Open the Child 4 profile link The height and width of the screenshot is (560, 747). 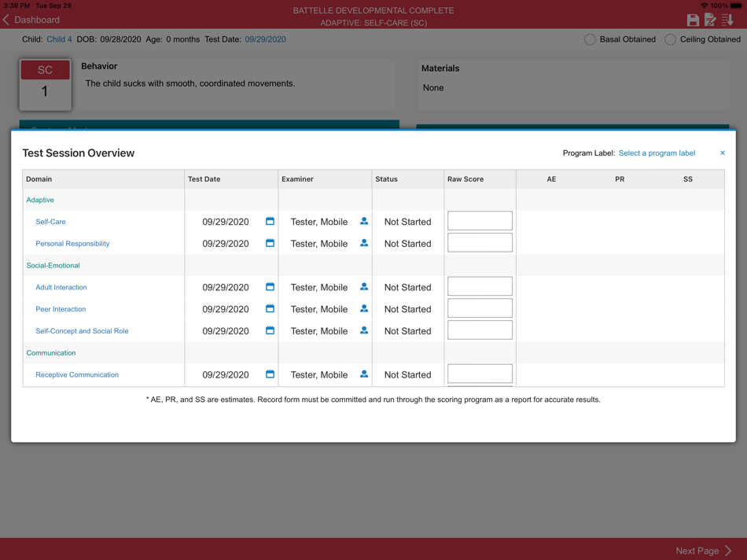[59, 39]
